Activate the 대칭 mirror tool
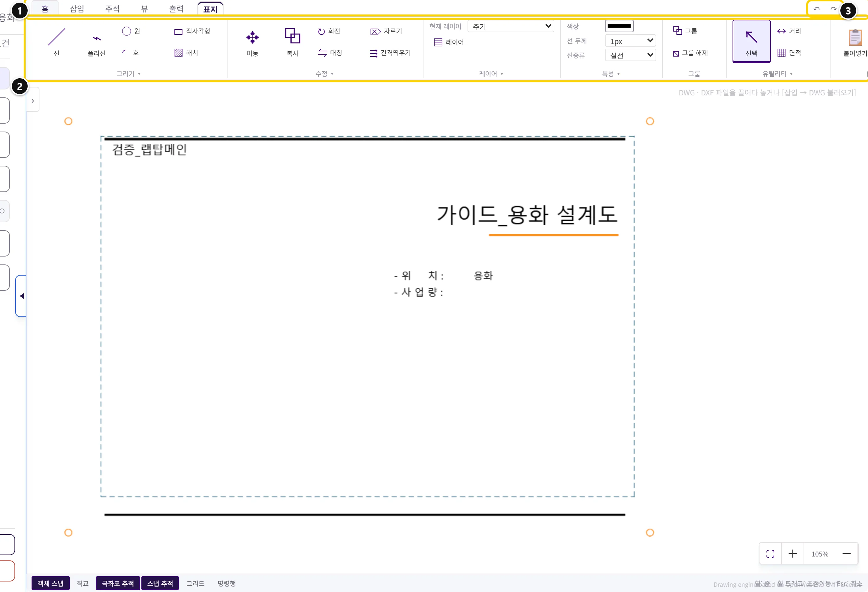The image size is (868, 592). click(x=330, y=53)
